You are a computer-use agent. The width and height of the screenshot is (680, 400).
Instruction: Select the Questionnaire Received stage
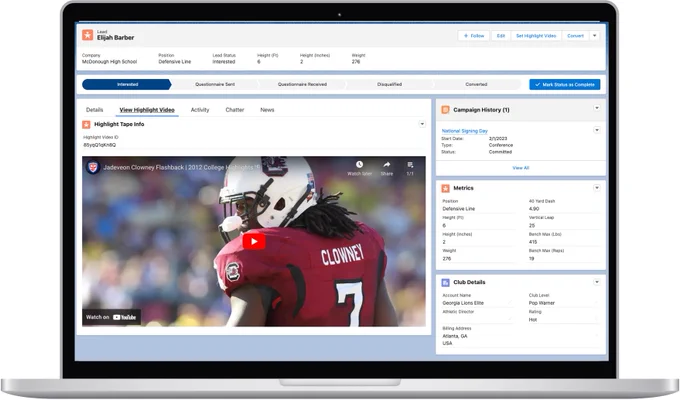pyautogui.click(x=302, y=85)
